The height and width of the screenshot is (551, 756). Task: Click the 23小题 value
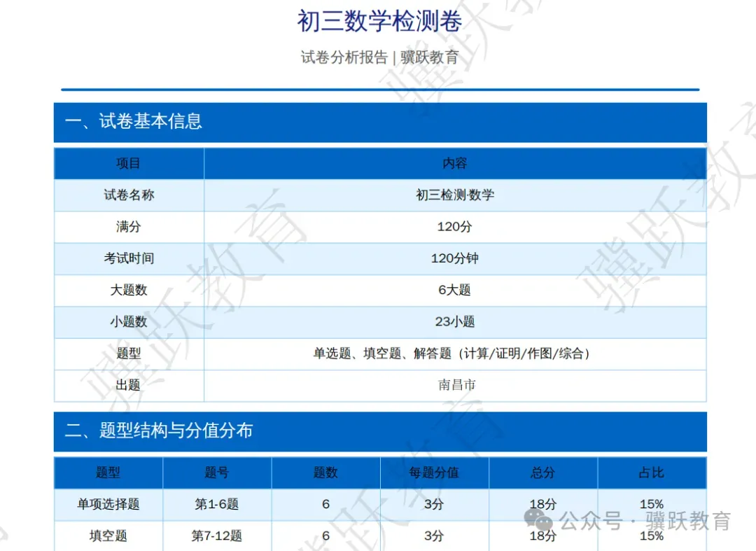tap(455, 321)
